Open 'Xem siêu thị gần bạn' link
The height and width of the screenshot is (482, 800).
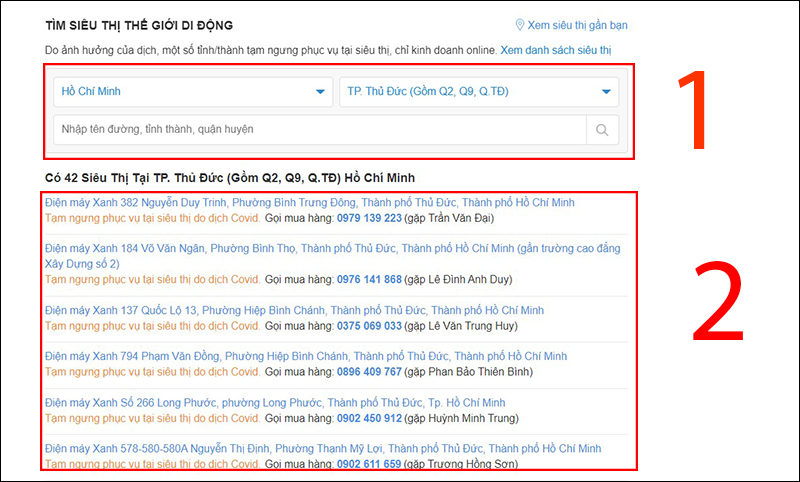tap(577, 25)
